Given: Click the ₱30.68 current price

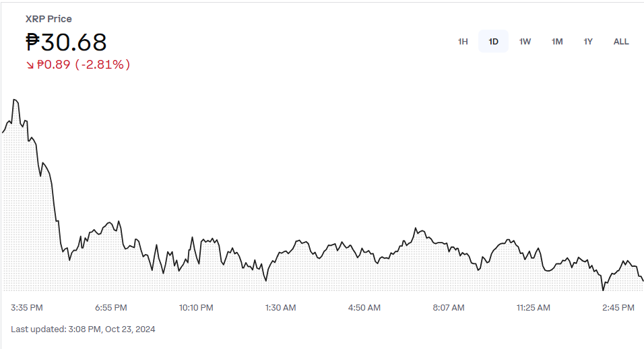Looking at the screenshot, I should pyautogui.click(x=66, y=42).
